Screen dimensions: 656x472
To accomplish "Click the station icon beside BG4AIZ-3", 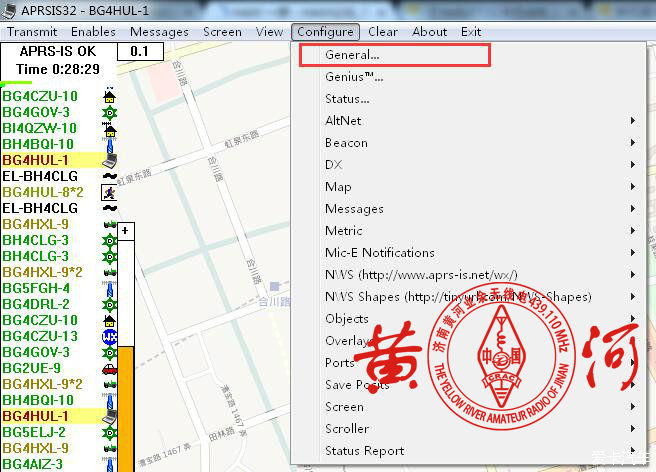I will tap(109, 464).
